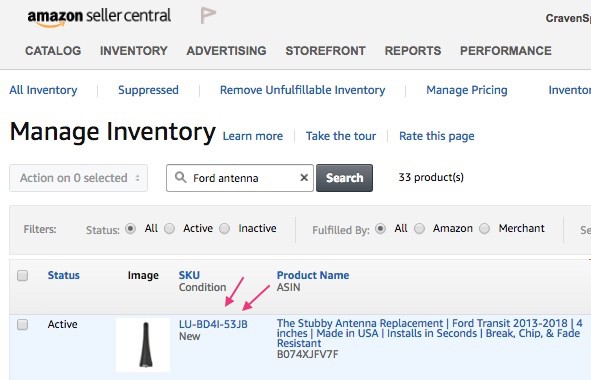Open the antenna product thumbnail image
Viewport: 591px width, 380px height.
(x=143, y=345)
